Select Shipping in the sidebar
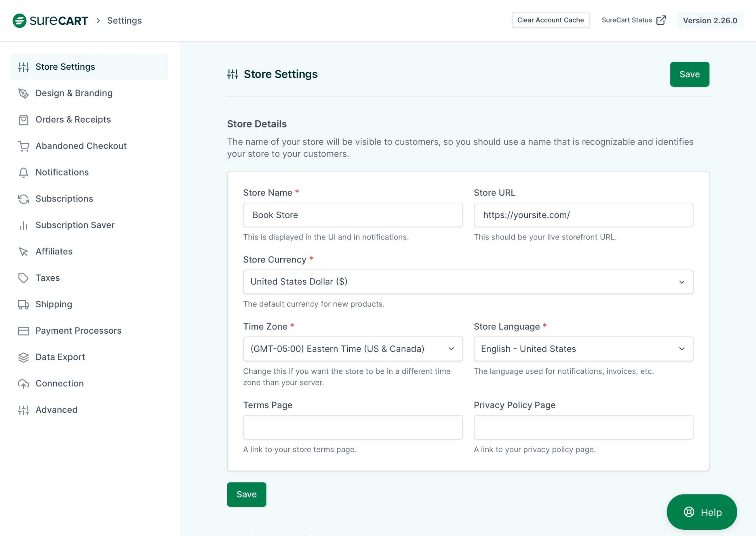Viewport: 756px width, 536px height. click(x=90, y=305)
